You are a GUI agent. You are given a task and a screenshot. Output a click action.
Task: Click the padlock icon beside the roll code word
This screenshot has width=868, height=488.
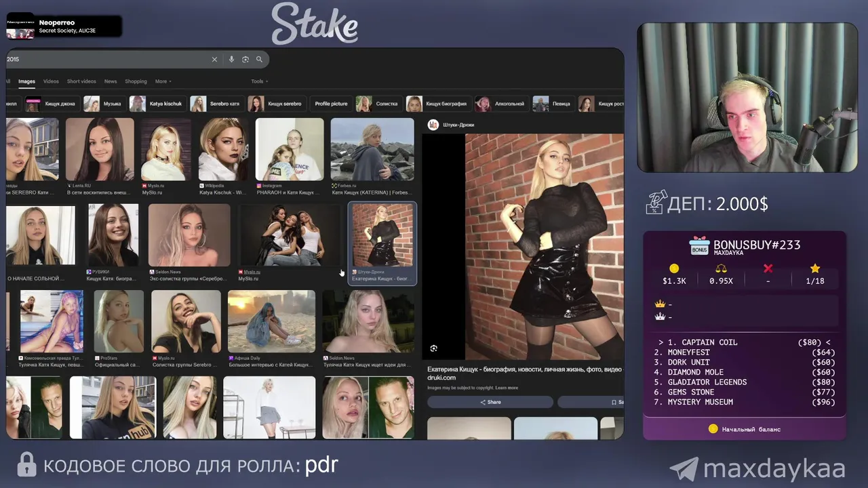(26, 465)
